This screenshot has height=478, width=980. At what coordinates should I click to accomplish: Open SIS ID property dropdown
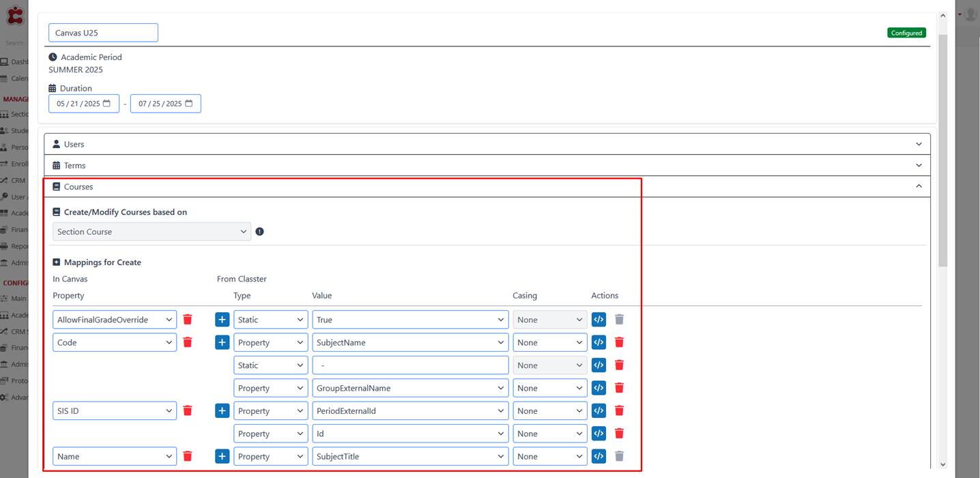(115, 410)
